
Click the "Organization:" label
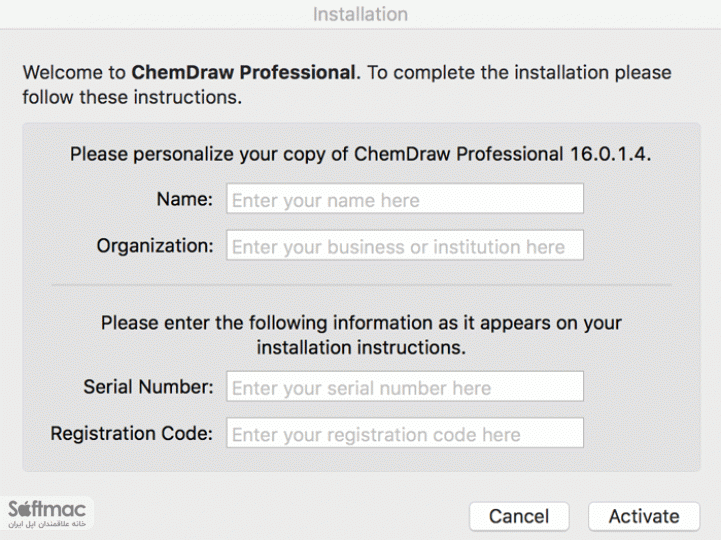[x=155, y=246]
